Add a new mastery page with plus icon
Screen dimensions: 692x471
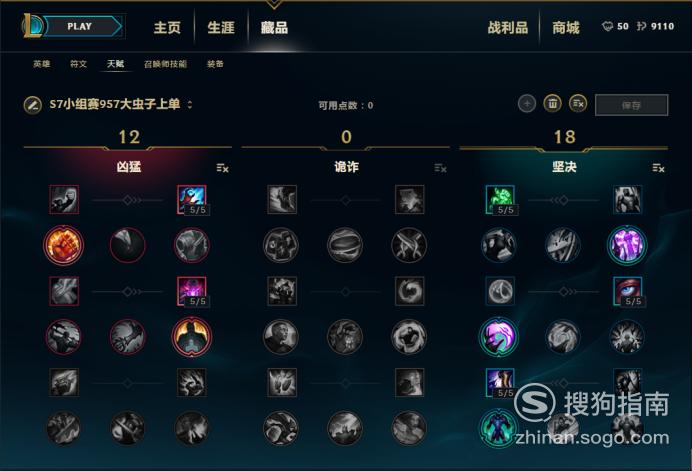[527, 104]
